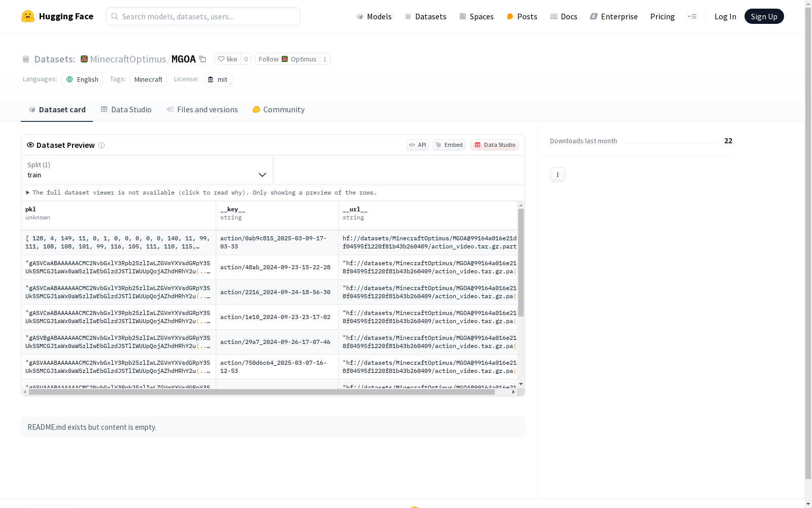Image resolution: width=812 pixels, height=508 pixels.
Task: Switch to the Data Studio tab
Action: [126, 110]
